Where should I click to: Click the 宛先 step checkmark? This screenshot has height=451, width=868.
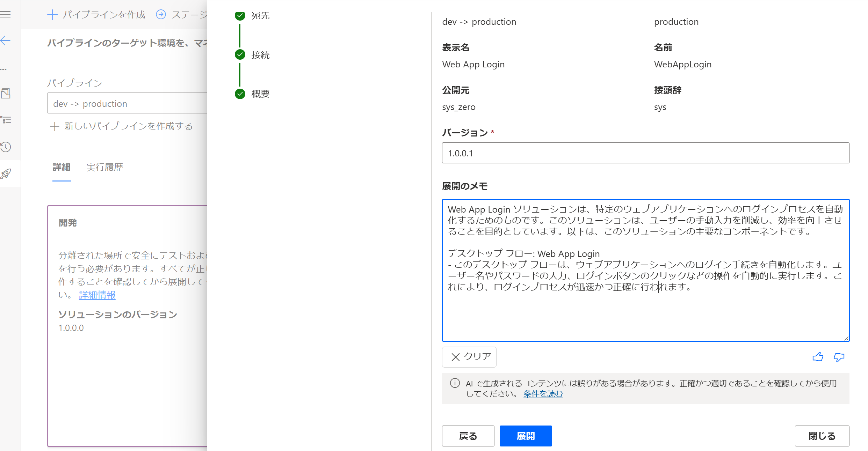pyautogui.click(x=240, y=16)
